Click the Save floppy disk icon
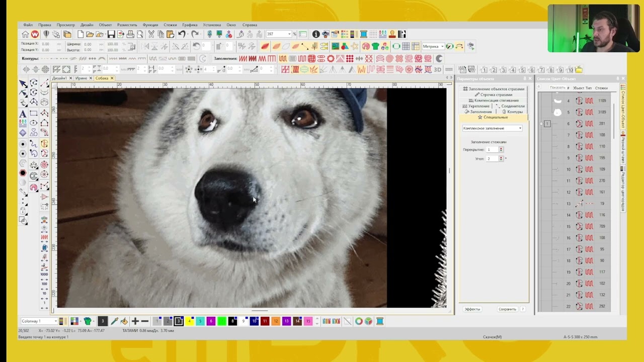This screenshot has height=362, width=644. point(111,34)
